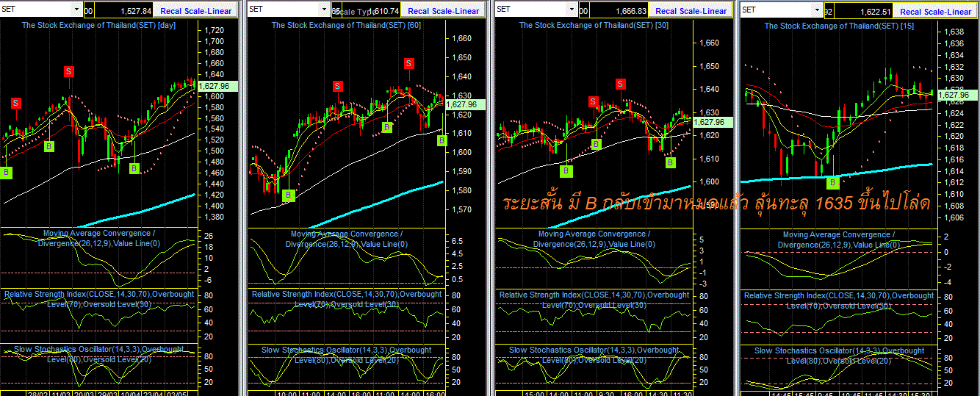This screenshot has width=980, height=396.
Task: Click Recal Scale-Linear on the 60-minute chart
Action: (444, 10)
